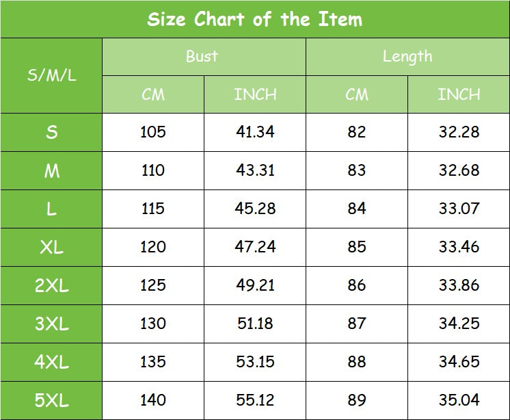The height and width of the screenshot is (420, 510).
Task: Click the Bust column header
Action: 203,57
